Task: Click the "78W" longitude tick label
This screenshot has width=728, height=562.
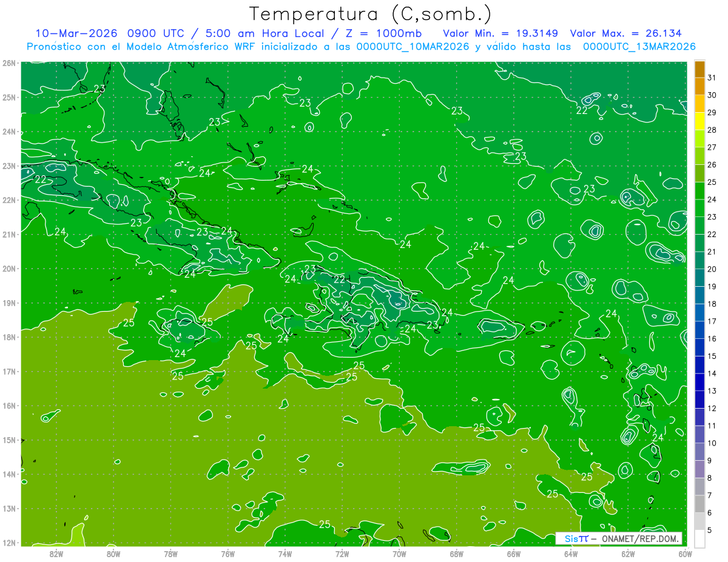Action: 170,554
